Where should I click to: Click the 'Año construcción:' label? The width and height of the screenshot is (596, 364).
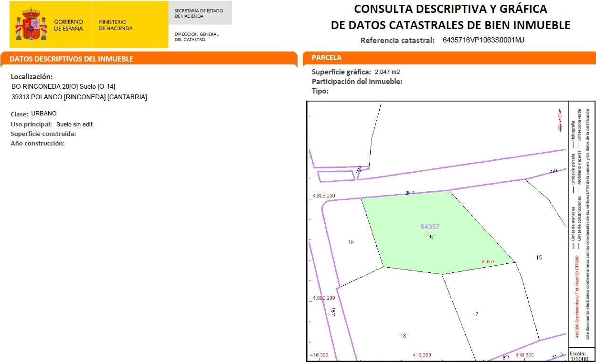click(x=38, y=144)
